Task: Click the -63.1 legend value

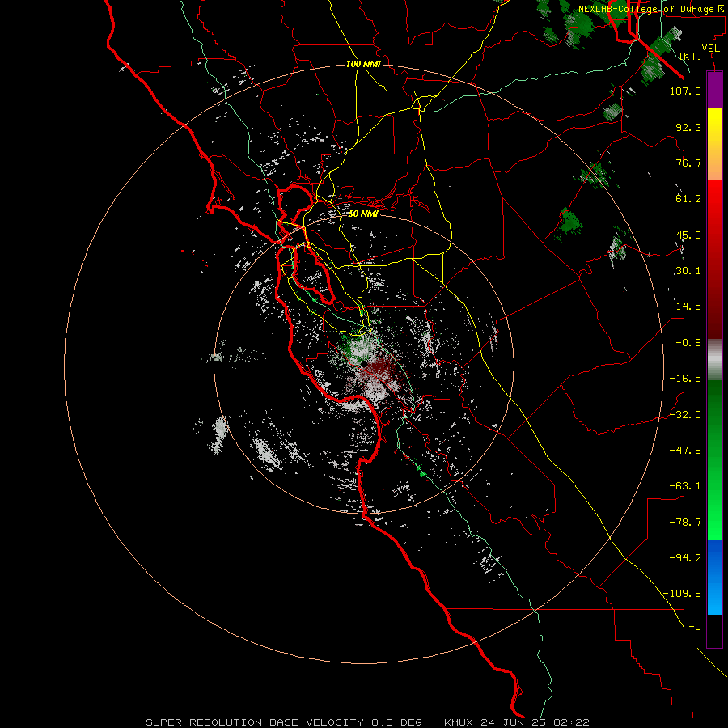Action: tap(685, 486)
